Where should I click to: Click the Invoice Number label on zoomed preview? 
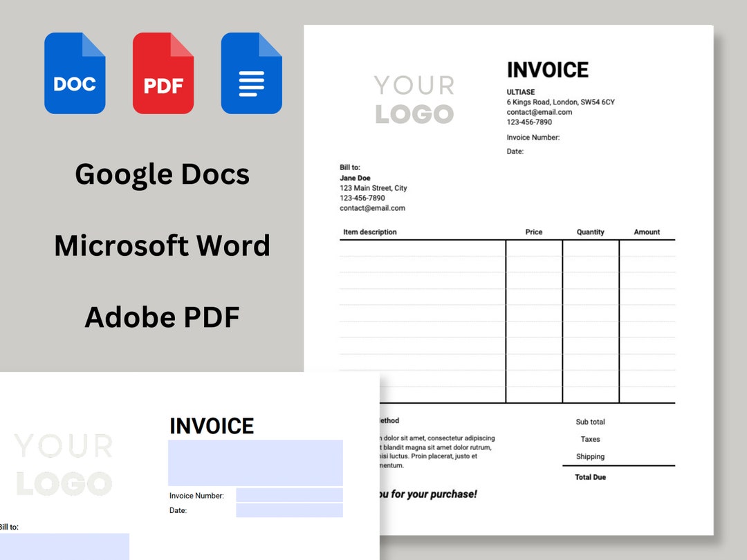click(196, 496)
